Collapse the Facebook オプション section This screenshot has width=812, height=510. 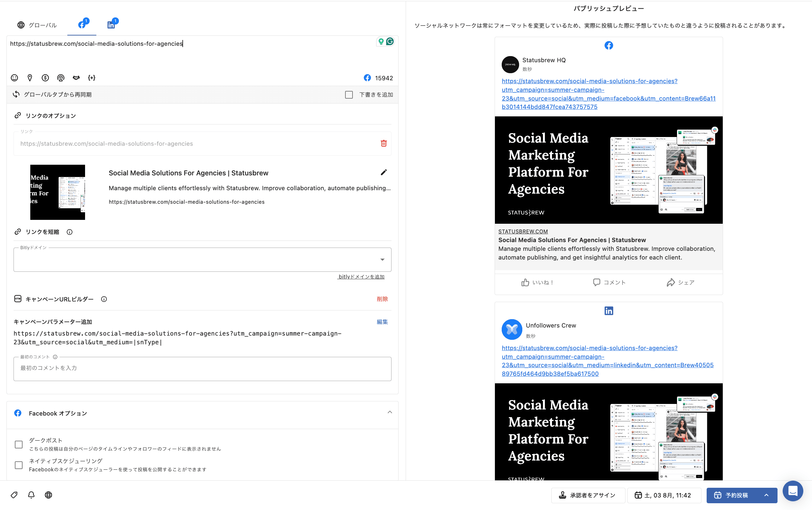(390, 412)
